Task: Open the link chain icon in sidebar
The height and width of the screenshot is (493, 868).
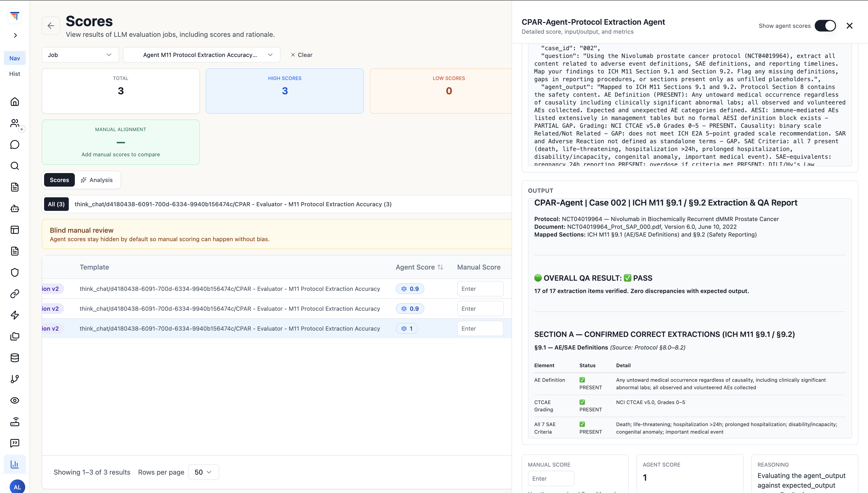Action: tap(15, 294)
